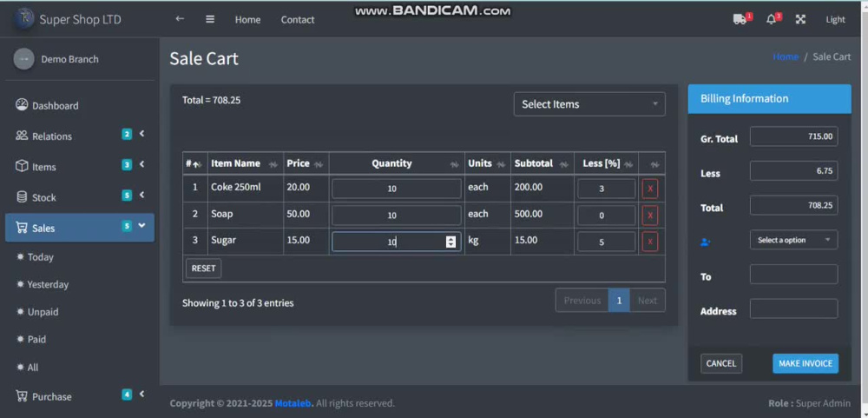Viewport: 868px width, 418px height.
Task: Open Home in top navigation
Action: coord(247,19)
